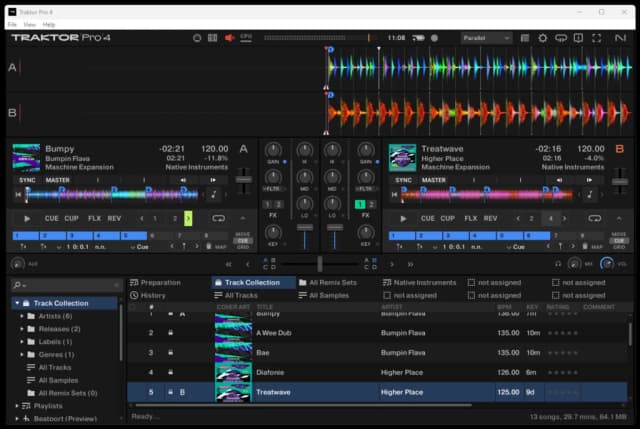Open preferences with the gear icon

542,38
